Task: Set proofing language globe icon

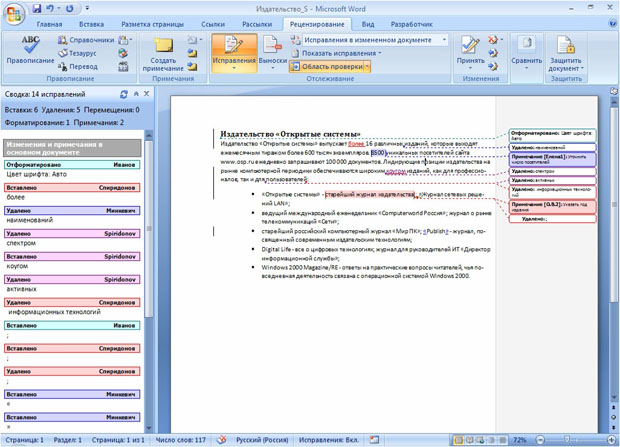Action: [x=123, y=53]
